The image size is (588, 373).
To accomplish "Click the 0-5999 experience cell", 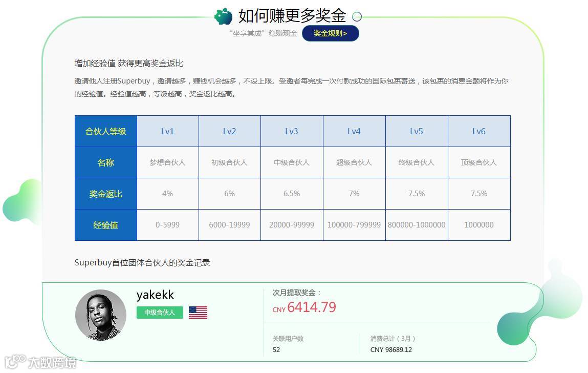I will (x=168, y=224).
